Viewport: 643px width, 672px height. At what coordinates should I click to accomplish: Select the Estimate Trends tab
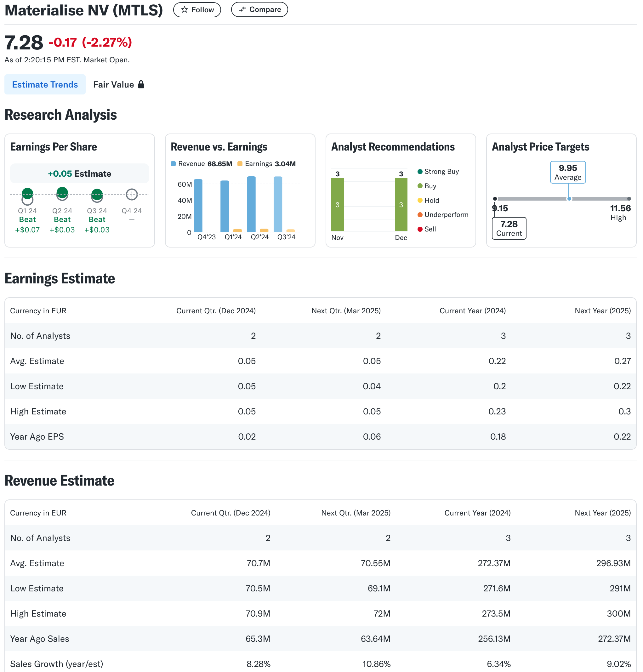pos(45,84)
